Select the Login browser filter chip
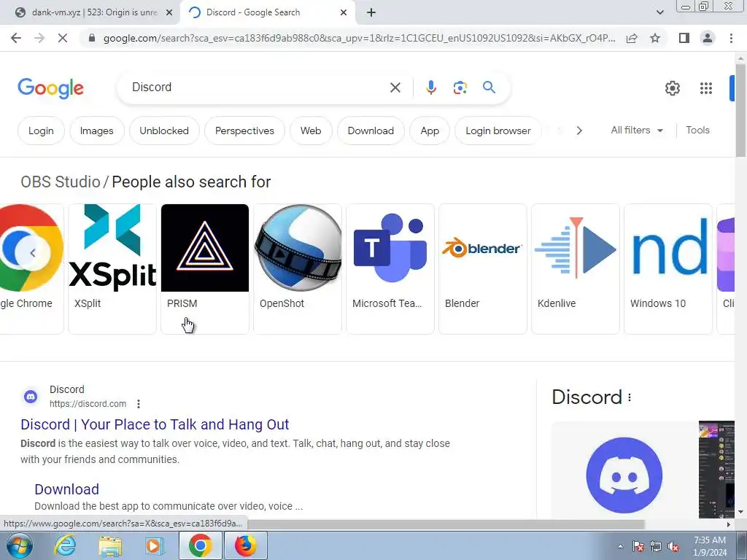The height and width of the screenshot is (560, 747). pos(498,131)
